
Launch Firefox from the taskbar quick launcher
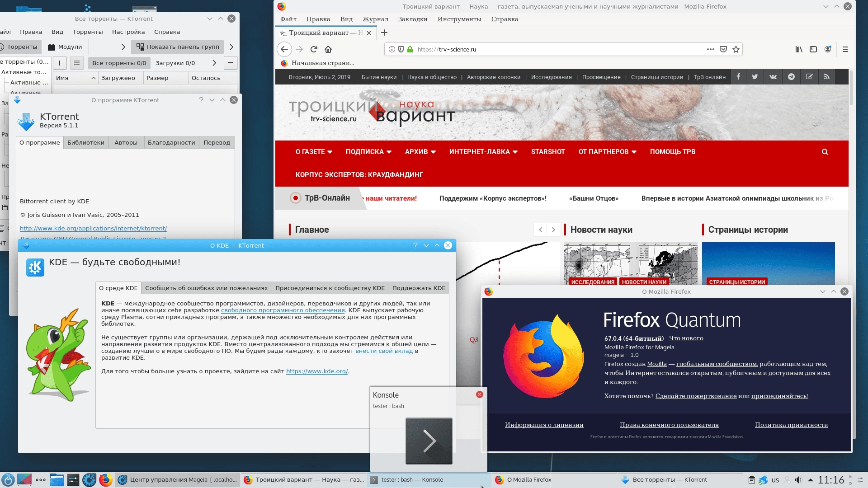tap(105, 480)
